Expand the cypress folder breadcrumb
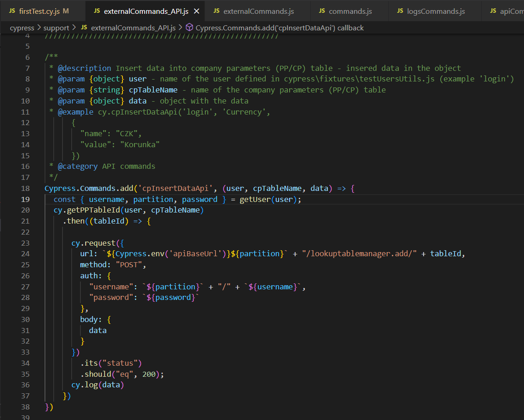This screenshot has width=524, height=420. tap(22, 28)
